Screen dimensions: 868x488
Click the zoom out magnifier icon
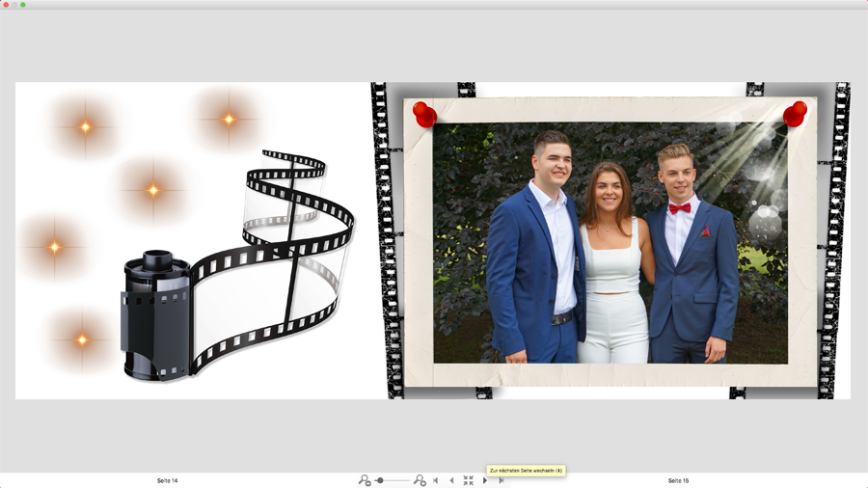[x=365, y=480]
